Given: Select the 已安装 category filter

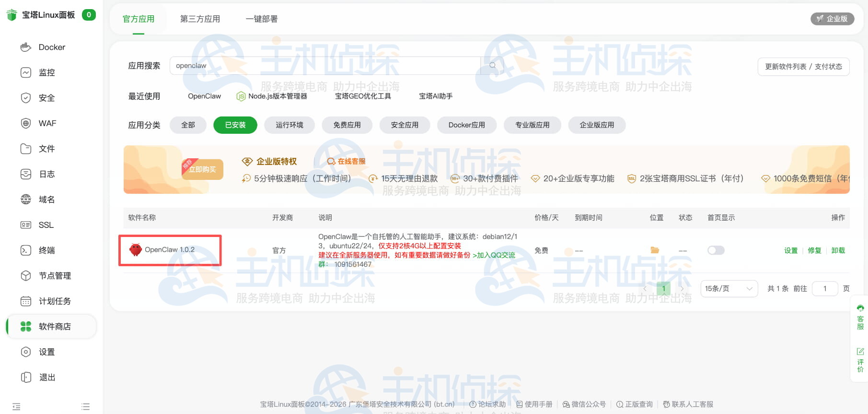Looking at the screenshot, I should 235,125.
